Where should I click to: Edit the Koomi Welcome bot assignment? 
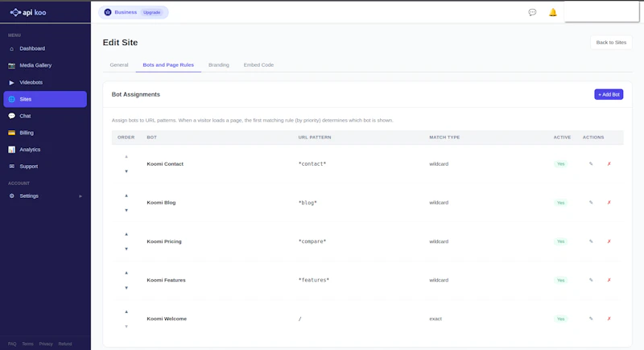pyautogui.click(x=591, y=319)
